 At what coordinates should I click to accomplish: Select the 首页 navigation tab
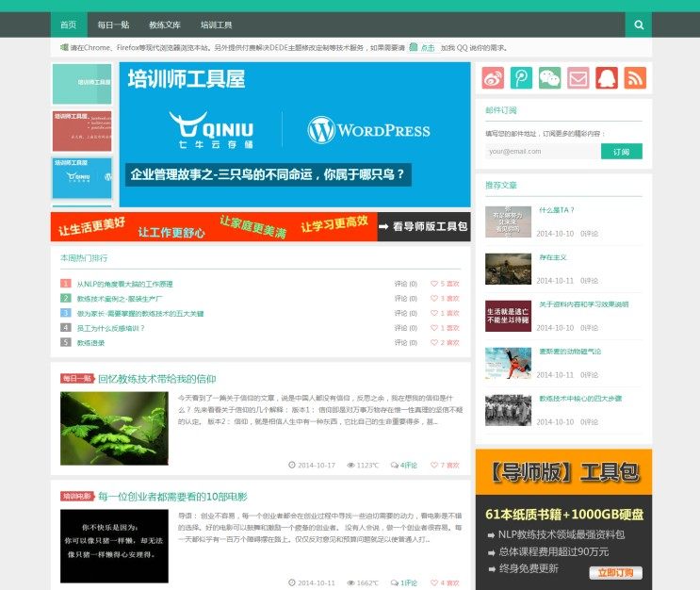point(68,25)
